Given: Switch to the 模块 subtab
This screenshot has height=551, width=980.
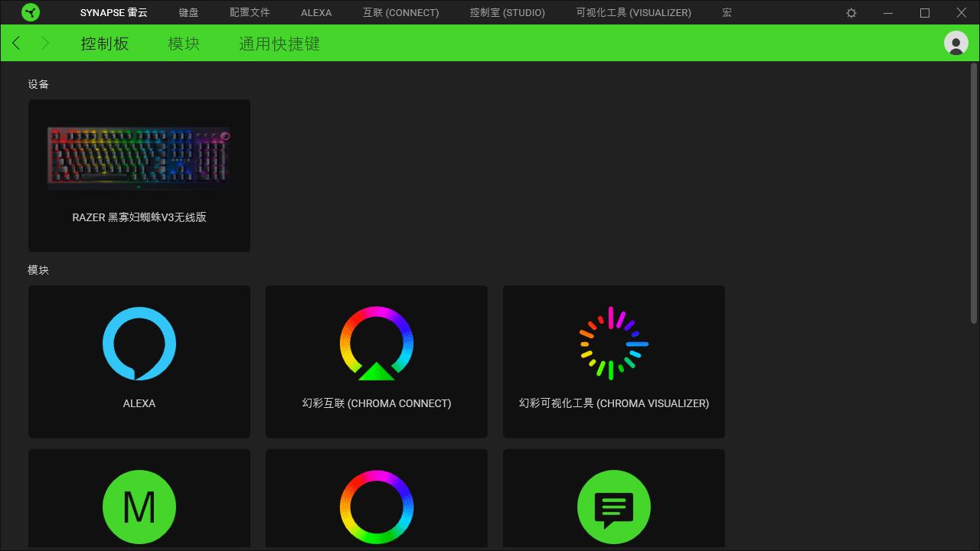Looking at the screenshot, I should click(184, 44).
